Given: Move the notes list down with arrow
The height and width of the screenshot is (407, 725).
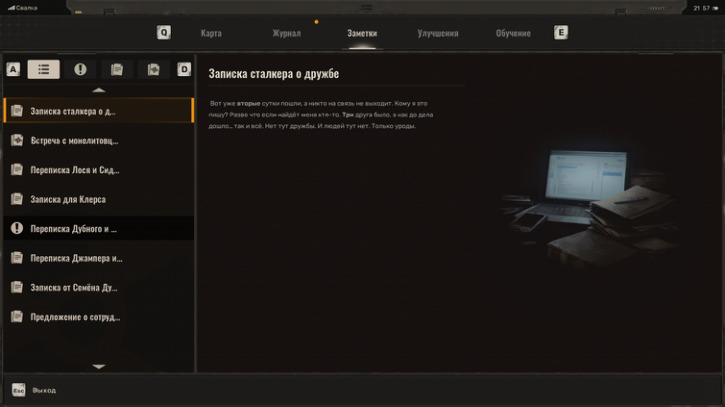Looking at the screenshot, I should (x=98, y=366).
